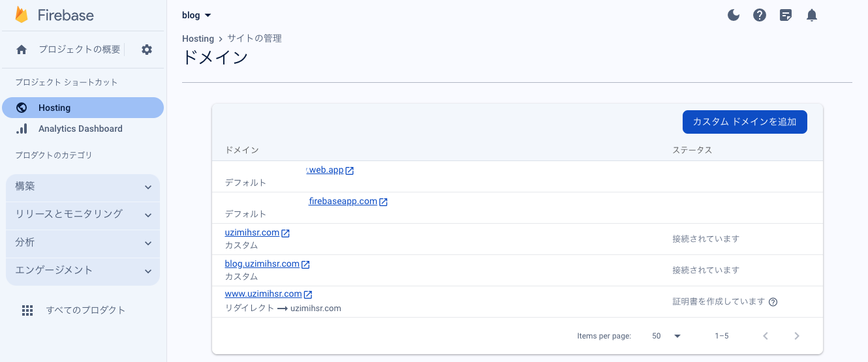Open the notifications bell icon

pyautogui.click(x=812, y=15)
